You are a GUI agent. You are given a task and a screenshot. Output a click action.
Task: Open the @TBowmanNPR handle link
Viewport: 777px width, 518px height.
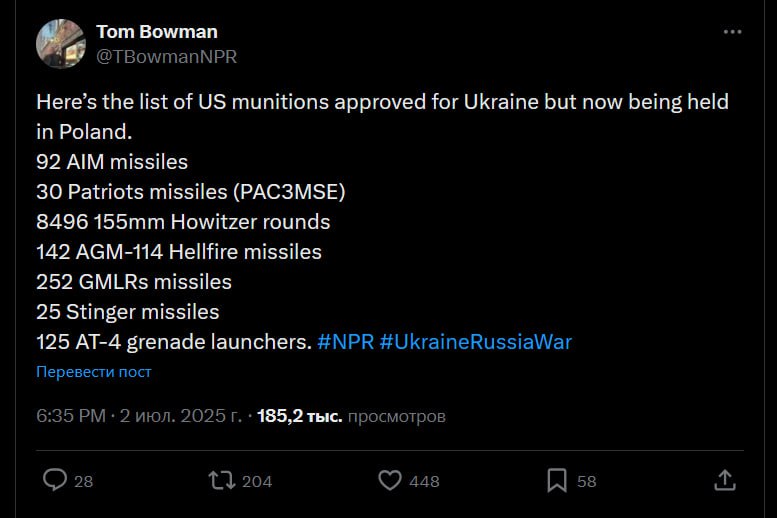pyautogui.click(x=166, y=56)
